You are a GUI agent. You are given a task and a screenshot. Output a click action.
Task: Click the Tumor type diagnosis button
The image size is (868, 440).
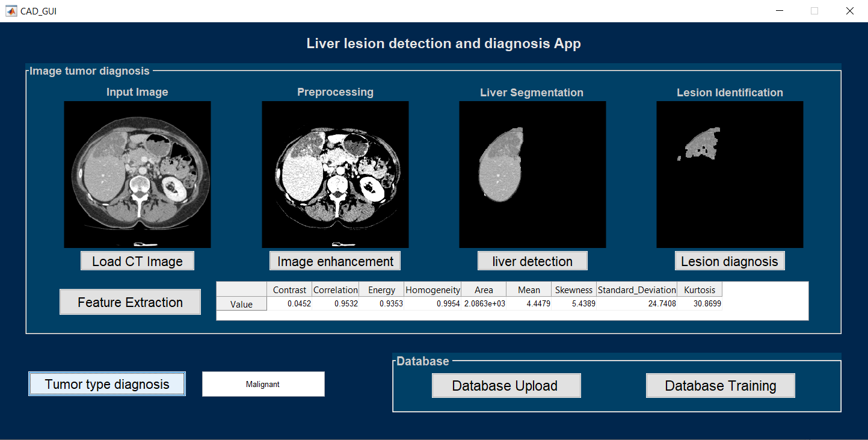pos(106,383)
